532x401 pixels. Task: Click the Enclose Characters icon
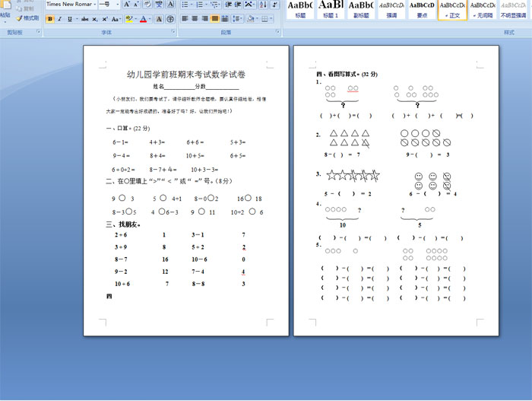[170, 19]
